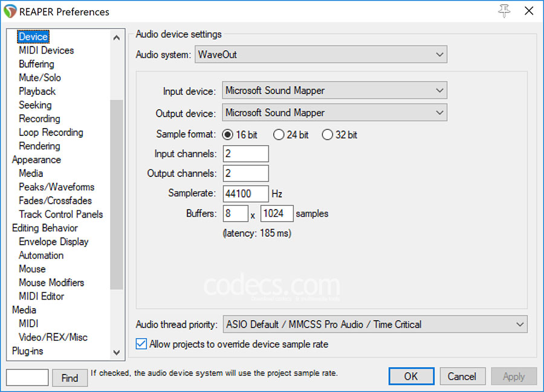Click the Cancel button
Image resolution: width=544 pixels, height=392 pixels.
coord(462,376)
